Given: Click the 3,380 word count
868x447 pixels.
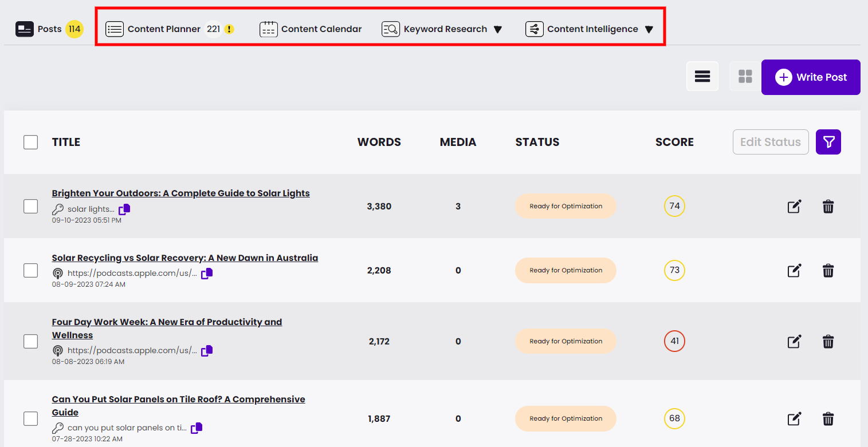Looking at the screenshot, I should pyautogui.click(x=379, y=206).
